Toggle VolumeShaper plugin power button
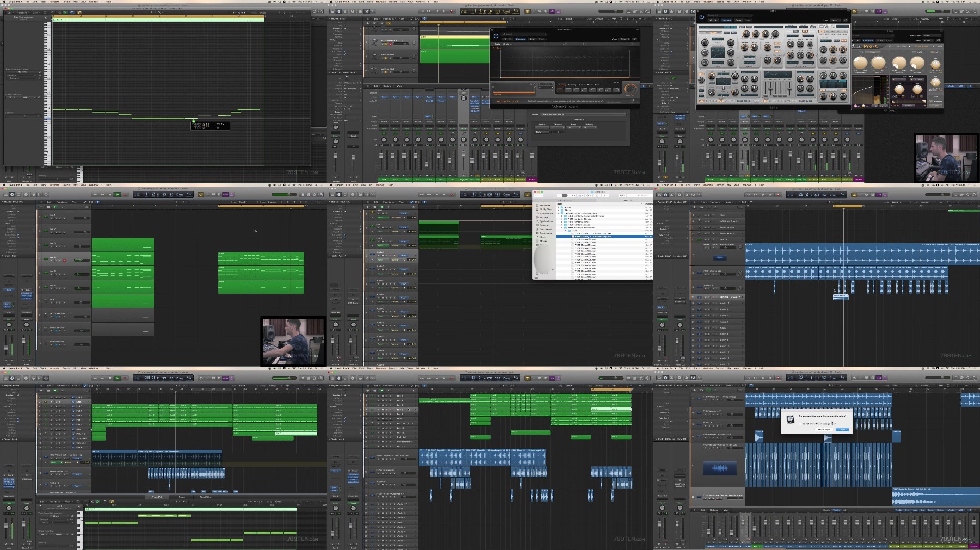Screen dimensions: 980x550 click(496, 36)
